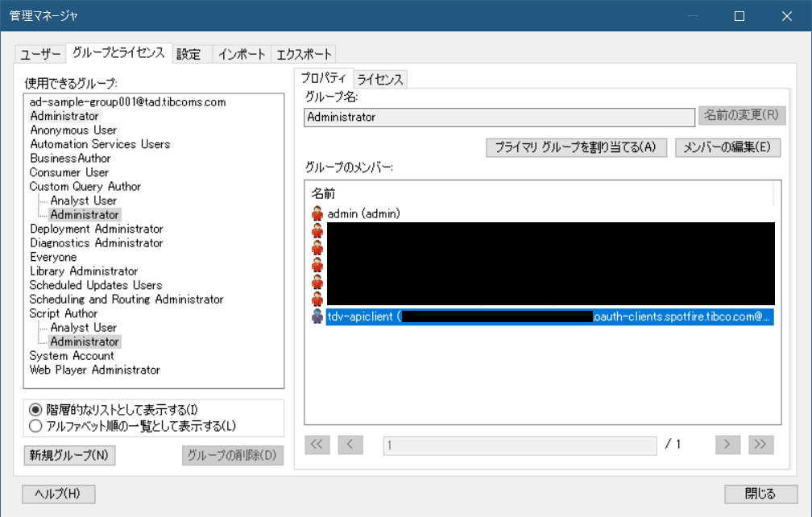Viewport: 812px width, 517px height.
Task: Select System Account group
Action: pos(72,356)
